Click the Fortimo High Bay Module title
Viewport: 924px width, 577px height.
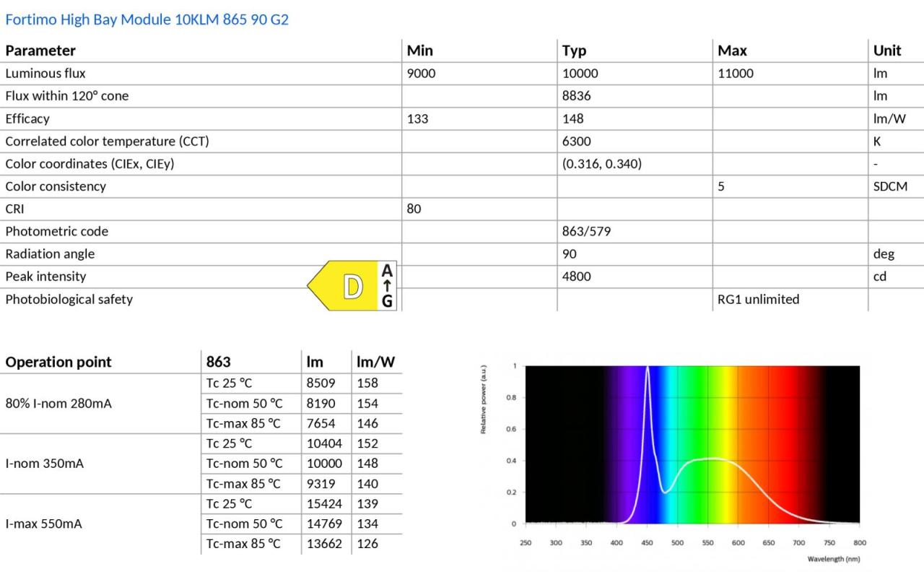pos(147,19)
